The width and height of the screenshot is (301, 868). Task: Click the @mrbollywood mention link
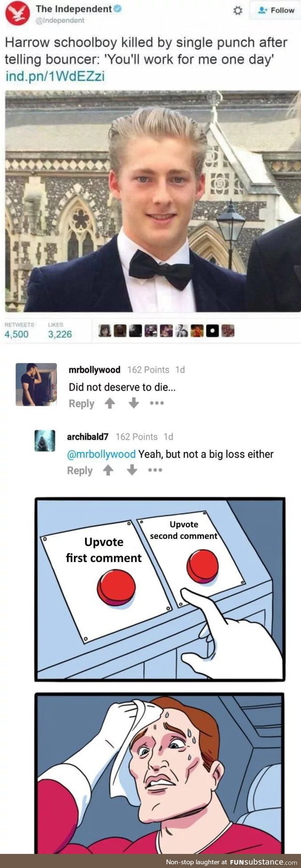pyautogui.click(x=102, y=454)
